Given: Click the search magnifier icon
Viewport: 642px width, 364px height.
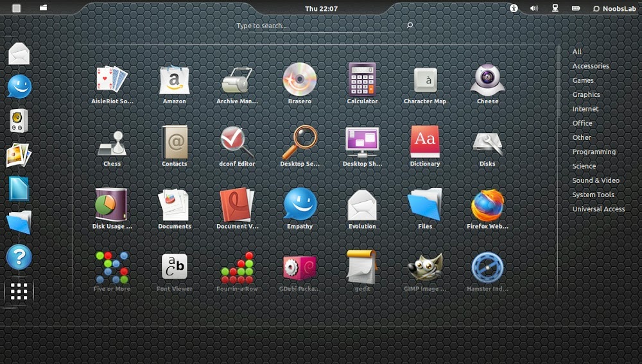Looking at the screenshot, I should 410,26.
